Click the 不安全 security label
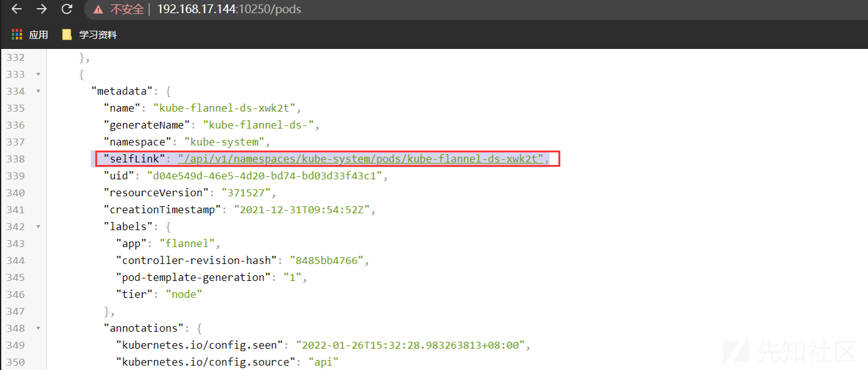Image resolution: width=868 pixels, height=370 pixels. (x=127, y=9)
